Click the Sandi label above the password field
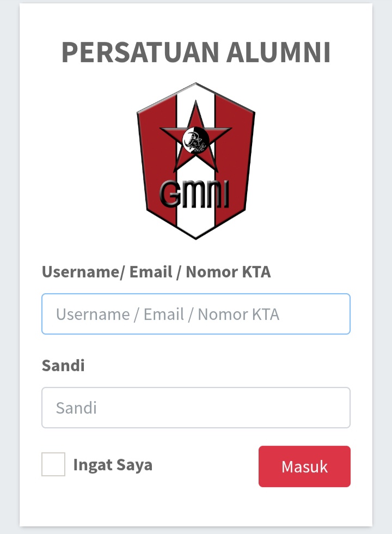Image resolution: width=392 pixels, height=534 pixels. pos(63,365)
